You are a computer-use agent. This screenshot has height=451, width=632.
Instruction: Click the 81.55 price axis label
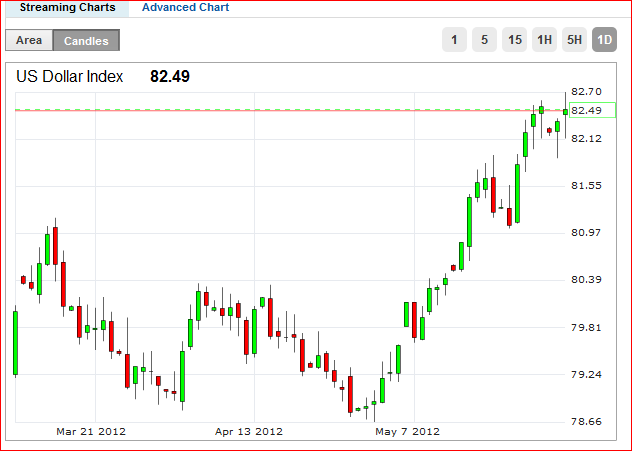click(586, 186)
